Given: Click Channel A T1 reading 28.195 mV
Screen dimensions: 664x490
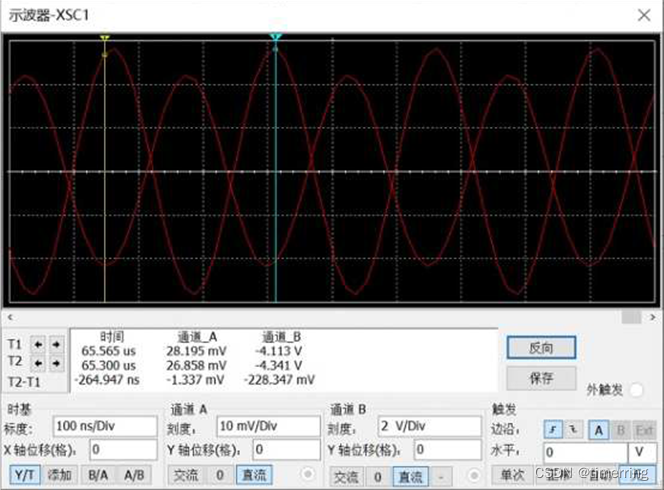Looking at the screenshot, I should click(x=196, y=351).
